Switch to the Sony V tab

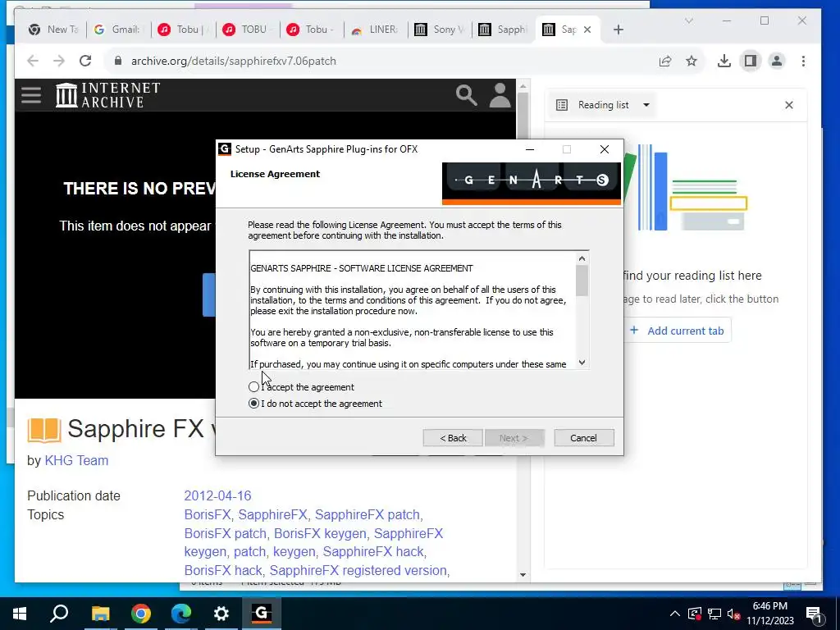tap(440, 30)
